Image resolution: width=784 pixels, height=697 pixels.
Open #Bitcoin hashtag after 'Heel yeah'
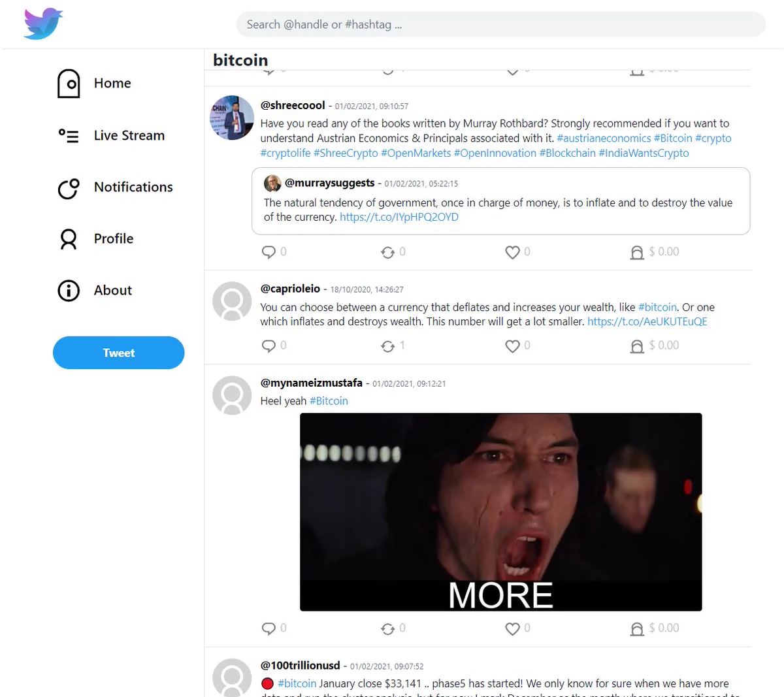pyautogui.click(x=329, y=401)
